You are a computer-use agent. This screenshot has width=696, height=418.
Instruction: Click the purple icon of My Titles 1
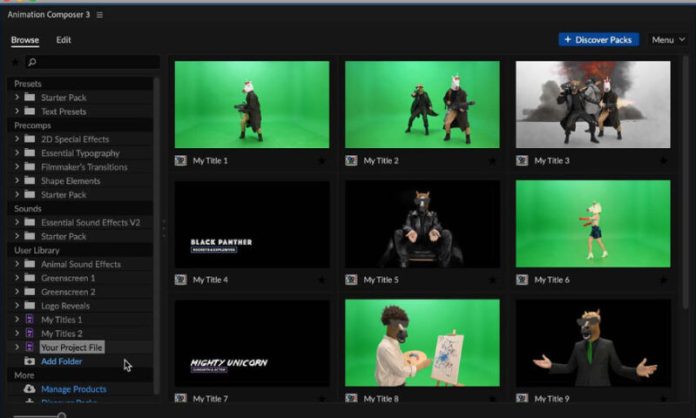pyautogui.click(x=29, y=319)
